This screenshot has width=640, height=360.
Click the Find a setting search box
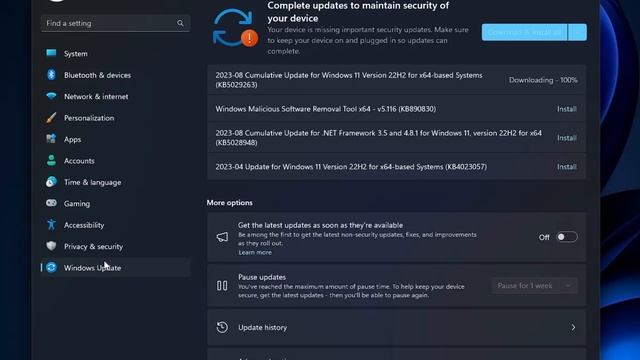(116, 23)
